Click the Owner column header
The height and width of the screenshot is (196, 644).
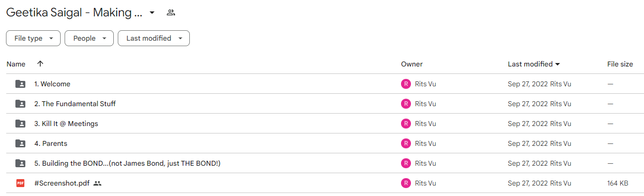[x=412, y=64]
